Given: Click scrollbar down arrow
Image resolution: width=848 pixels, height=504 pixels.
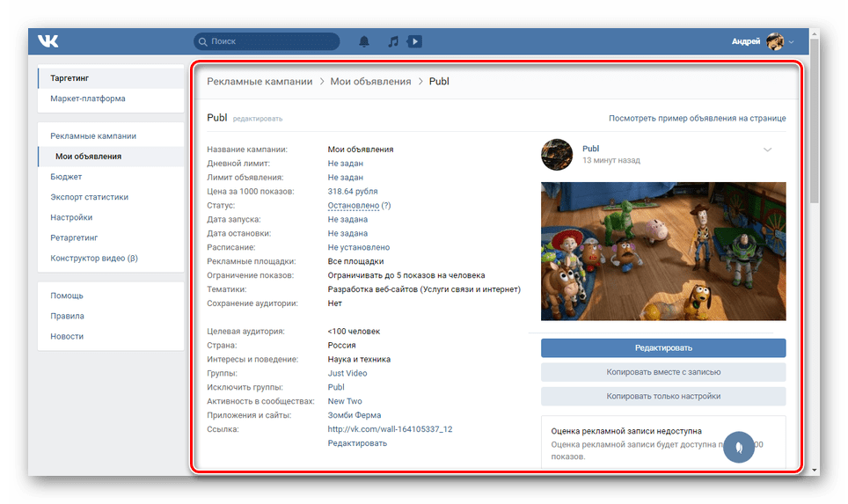Looking at the screenshot, I should point(815,471).
